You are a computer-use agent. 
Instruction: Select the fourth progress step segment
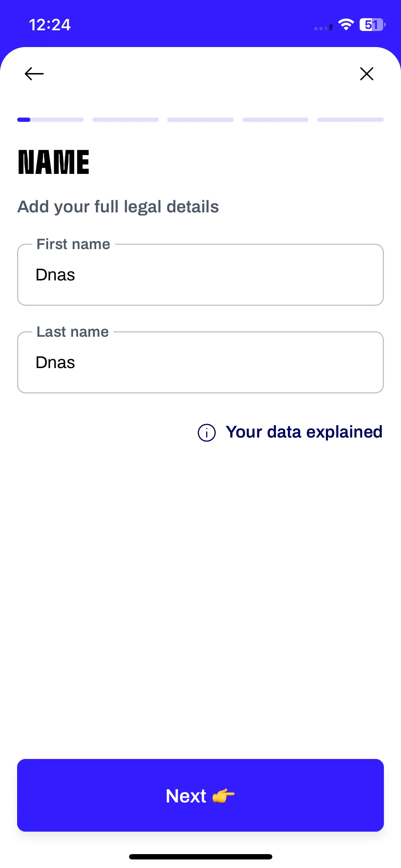click(x=276, y=120)
